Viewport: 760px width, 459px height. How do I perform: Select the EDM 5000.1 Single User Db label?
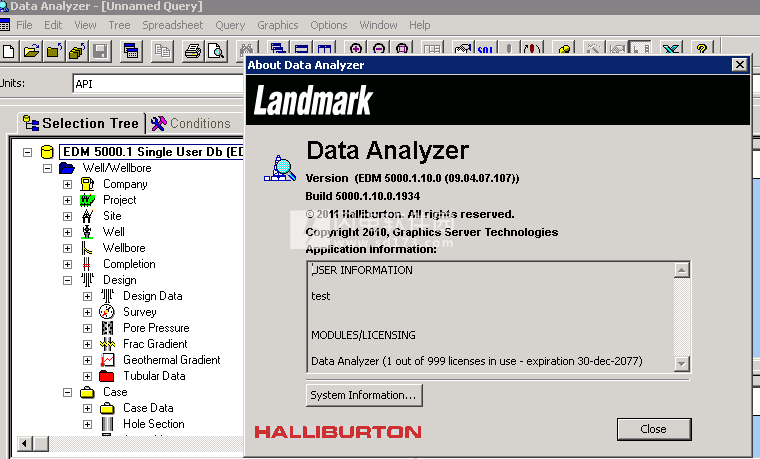point(152,152)
